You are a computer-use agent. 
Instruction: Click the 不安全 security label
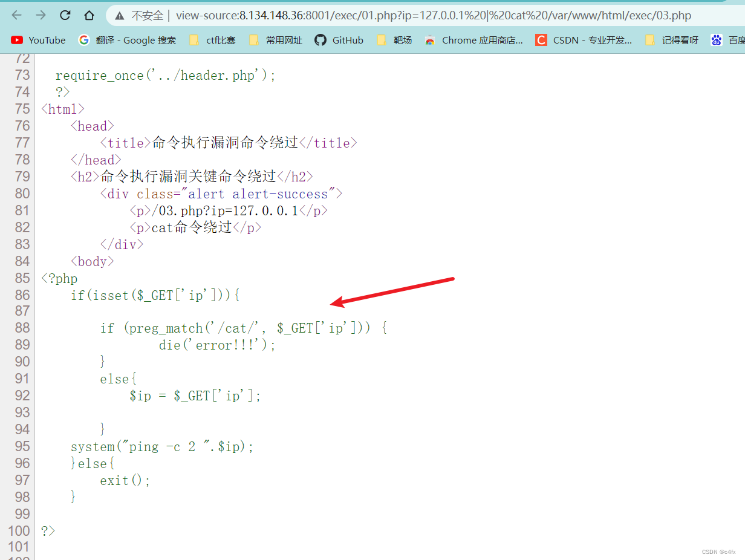[147, 16]
